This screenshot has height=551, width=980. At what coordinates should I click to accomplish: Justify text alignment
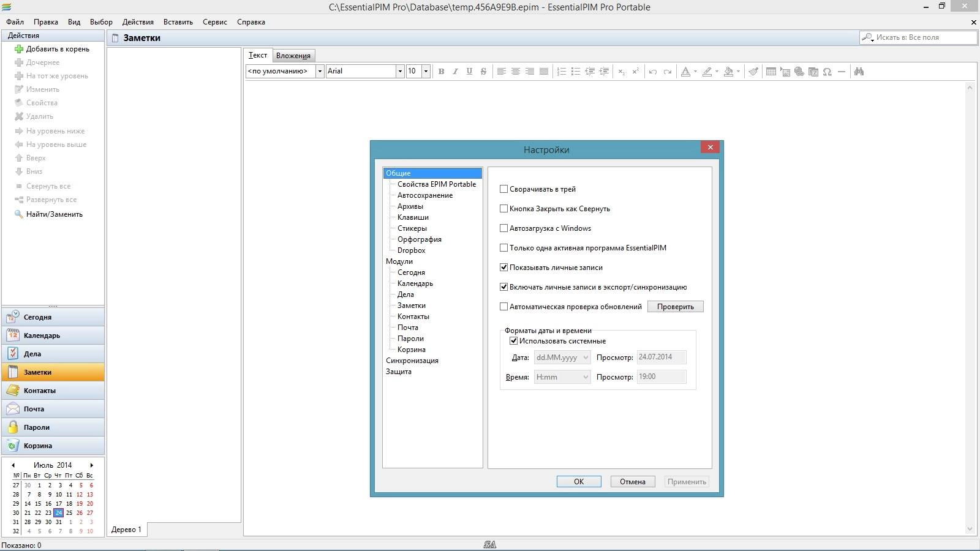click(543, 72)
